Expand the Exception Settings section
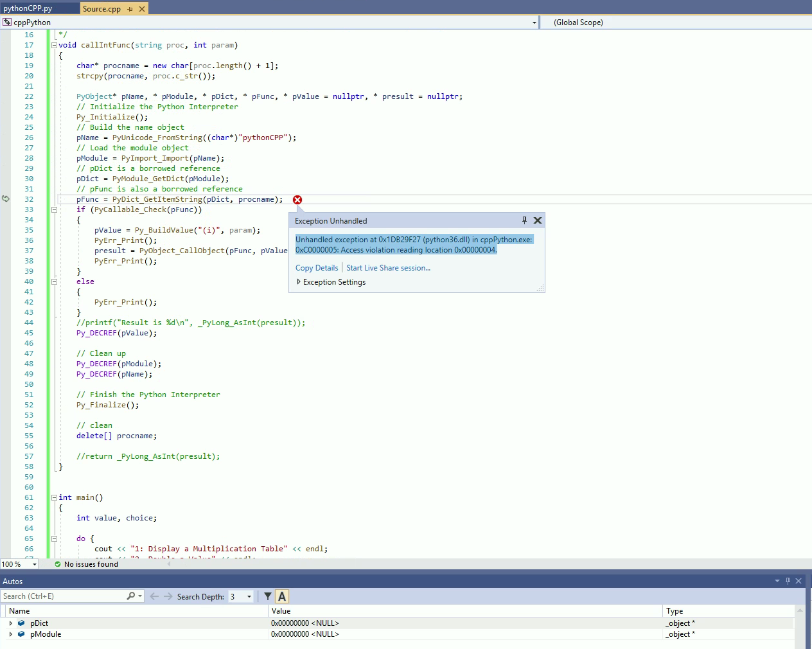The height and width of the screenshot is (649, 812). [x=299, y=282]
